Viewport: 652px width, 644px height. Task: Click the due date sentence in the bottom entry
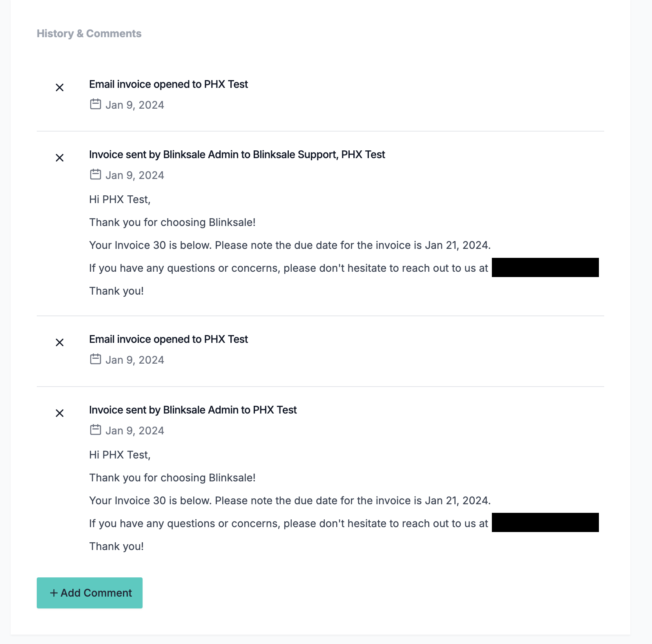click(x=290, y=501)
